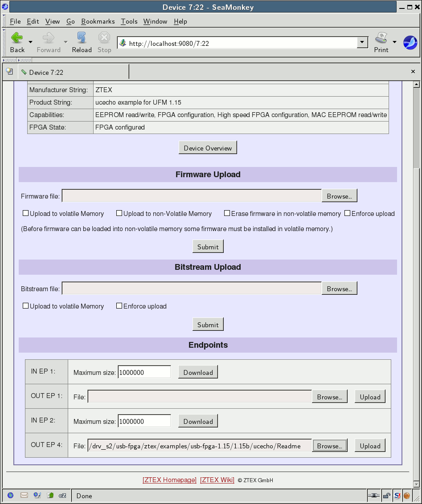Screen dimensions: 422x504
Task: Open Mail & Newsgroups from status bar
Action: (24, 495)
